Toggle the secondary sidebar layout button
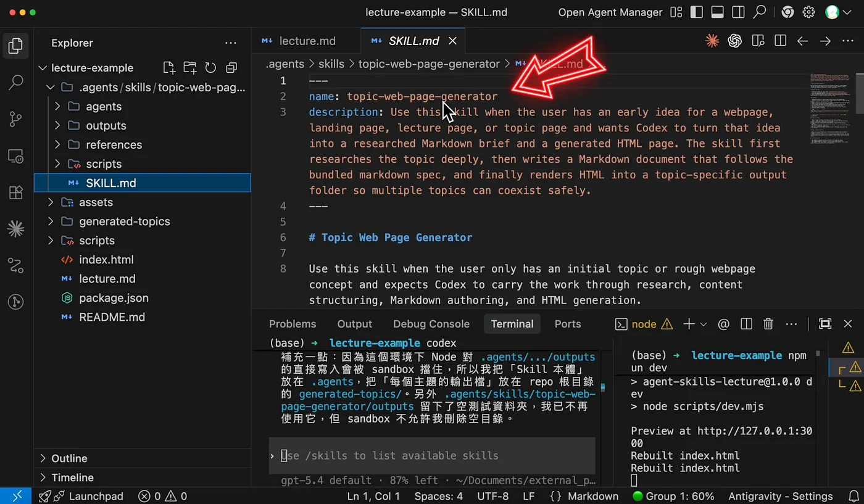The image size is (864, 504). pos(738,12)
